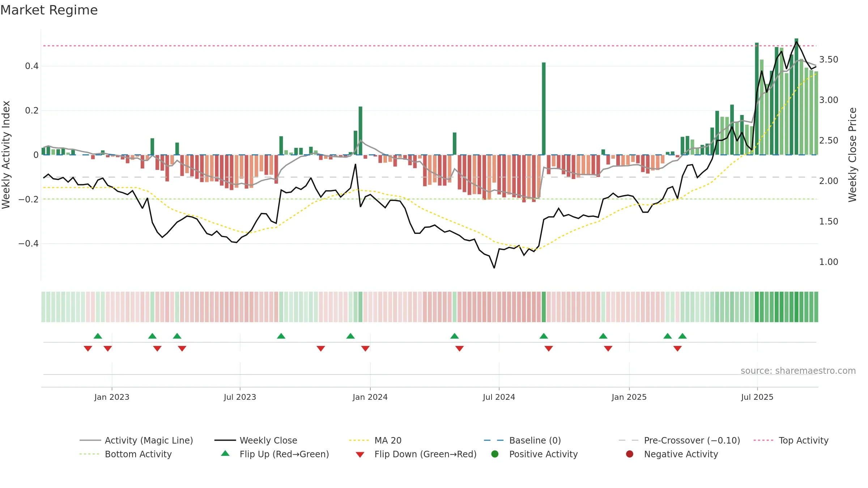This screenshot has height=488, width=868.
Task: Click the Jul 2024 date label
Action: point(499,397)
